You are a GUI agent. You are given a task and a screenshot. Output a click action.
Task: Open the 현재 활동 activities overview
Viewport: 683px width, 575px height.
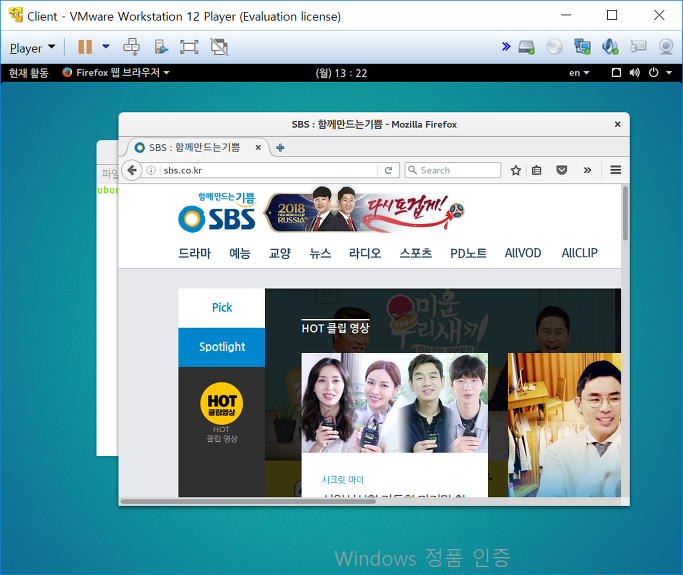click(28, 73)
